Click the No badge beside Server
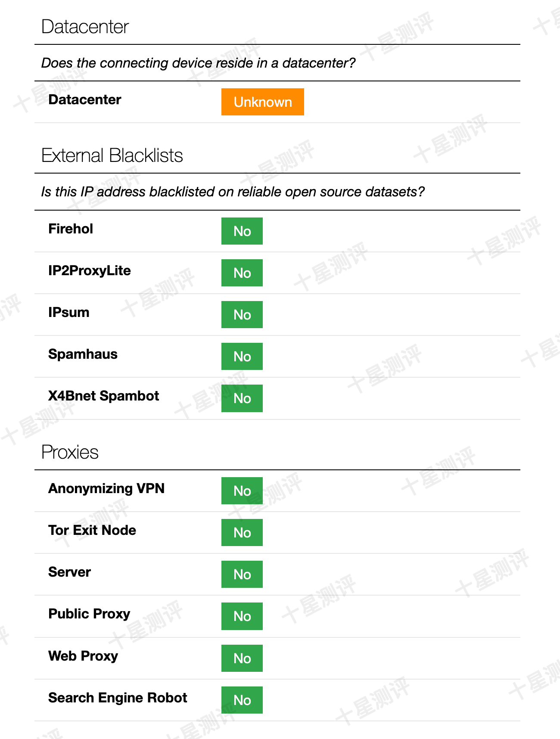This screenshot has height=739, width=560. [242, 574]
